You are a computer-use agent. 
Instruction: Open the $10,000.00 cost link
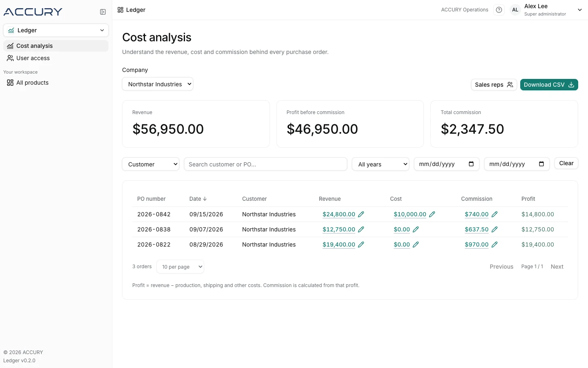coord(410,214)
